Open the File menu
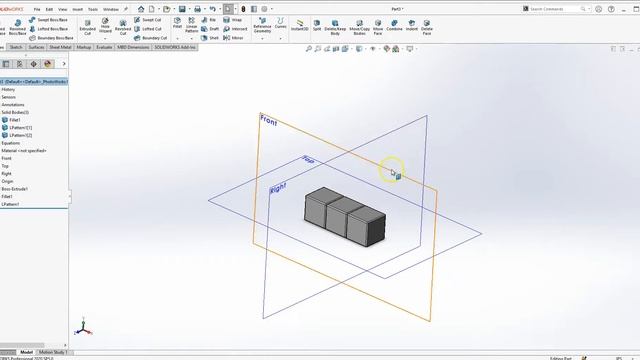This screenshot has height=360, width=640. tap(37, 9)
